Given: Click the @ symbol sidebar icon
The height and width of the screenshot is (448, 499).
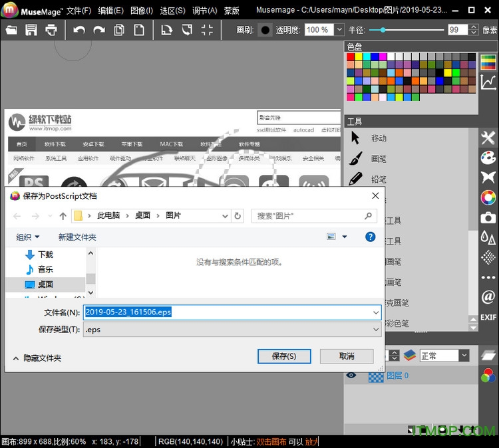Looking at the screenshot, I should tap(488, 297).
